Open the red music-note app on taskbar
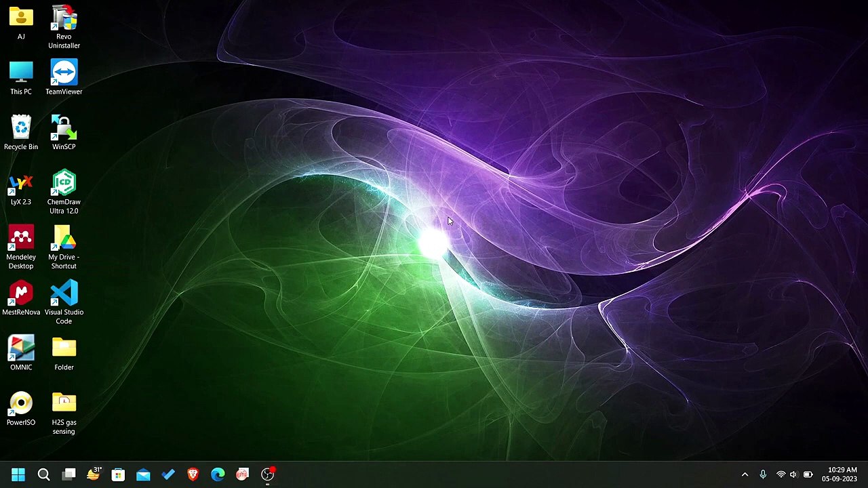 [243, 474]
